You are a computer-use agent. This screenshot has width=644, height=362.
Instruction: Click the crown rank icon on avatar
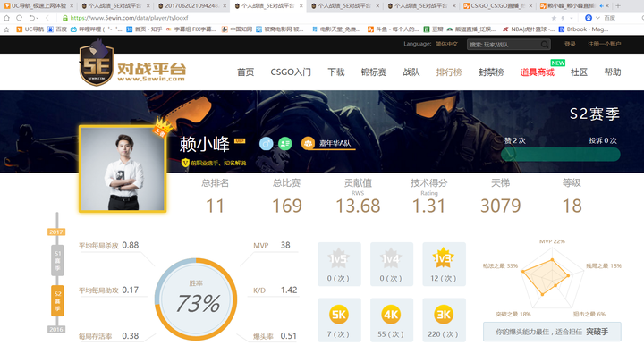pyautogui.click(x=161, y=126)
